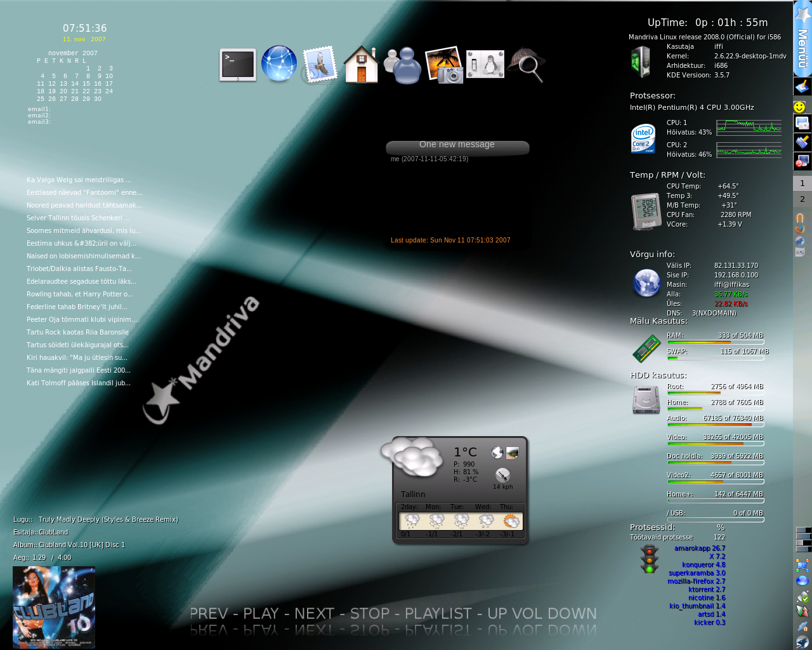This screenshot has height=650, width=812.
Task: Open headline Eestlased näevad "Fantoomi"
Action: point(84,192)
